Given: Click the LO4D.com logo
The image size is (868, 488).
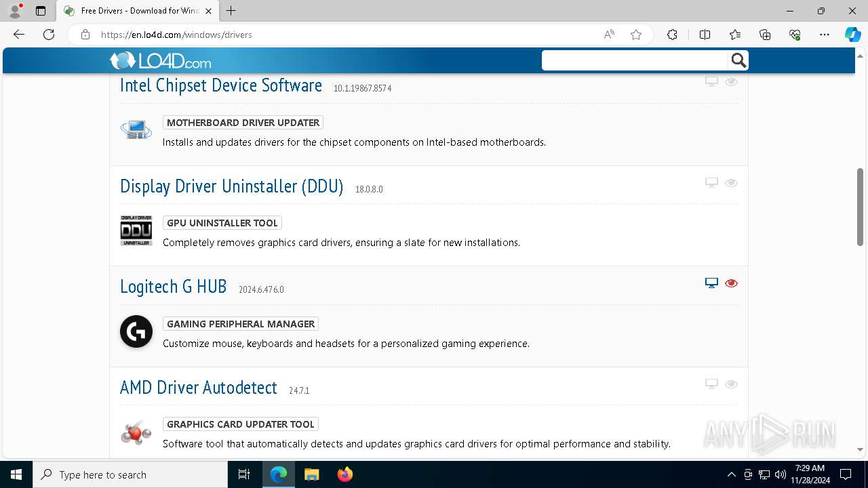Looking at the screenshot, I should [161, 61].
